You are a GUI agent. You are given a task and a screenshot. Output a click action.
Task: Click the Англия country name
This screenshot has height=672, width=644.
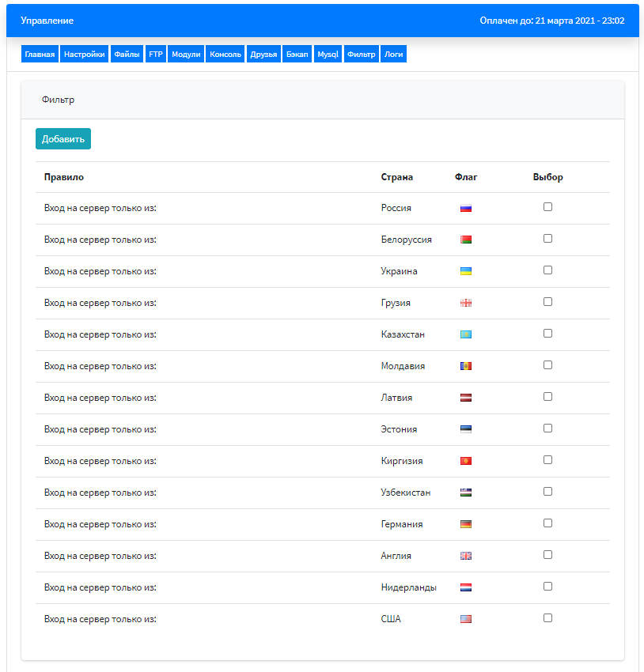[x=396, y=556]
